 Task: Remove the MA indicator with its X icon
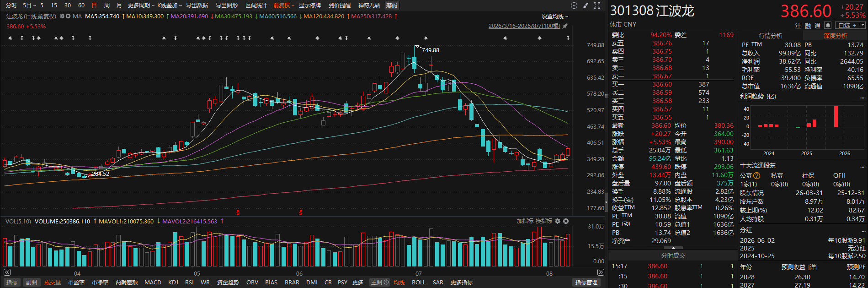[68, 16]
